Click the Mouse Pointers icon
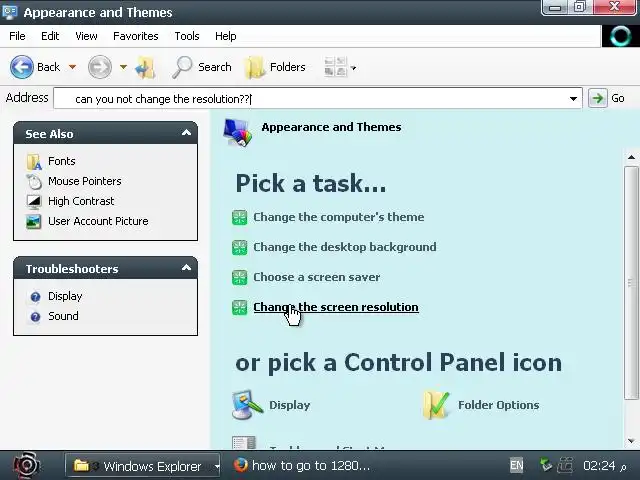The image size is (640, 480). 34,182
